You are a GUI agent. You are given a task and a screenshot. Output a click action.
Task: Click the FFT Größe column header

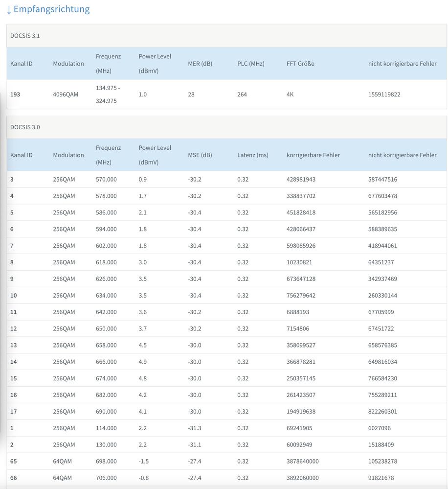coord(300,64)
